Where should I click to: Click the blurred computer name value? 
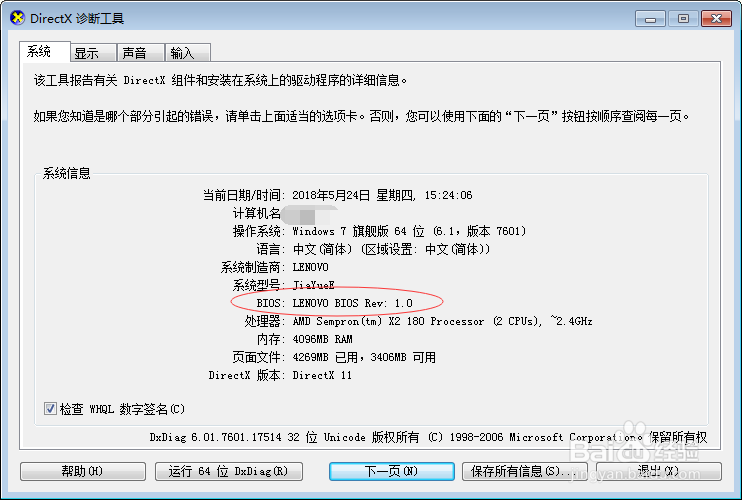tap(308, 214)
